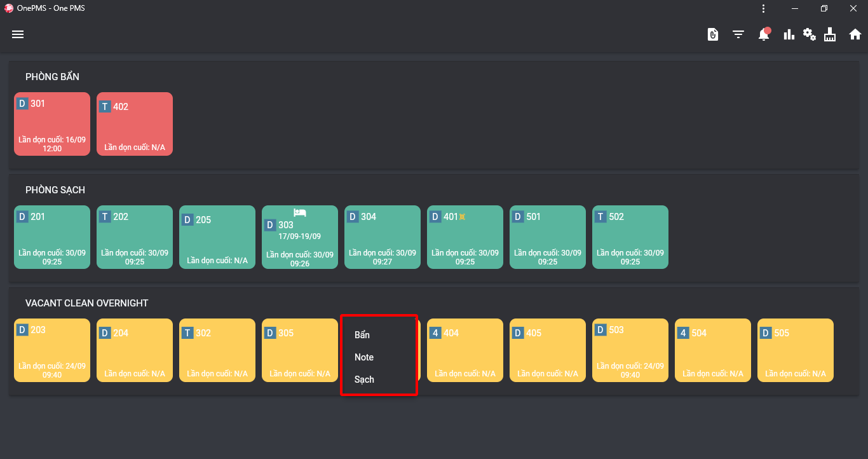Select clean room card 202
The height and width of the screenshot is (459, 868).
[x=135, y=237]
